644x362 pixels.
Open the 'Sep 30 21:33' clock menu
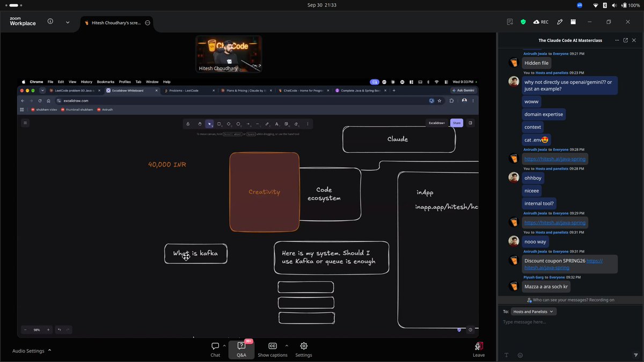pos(322,5)
